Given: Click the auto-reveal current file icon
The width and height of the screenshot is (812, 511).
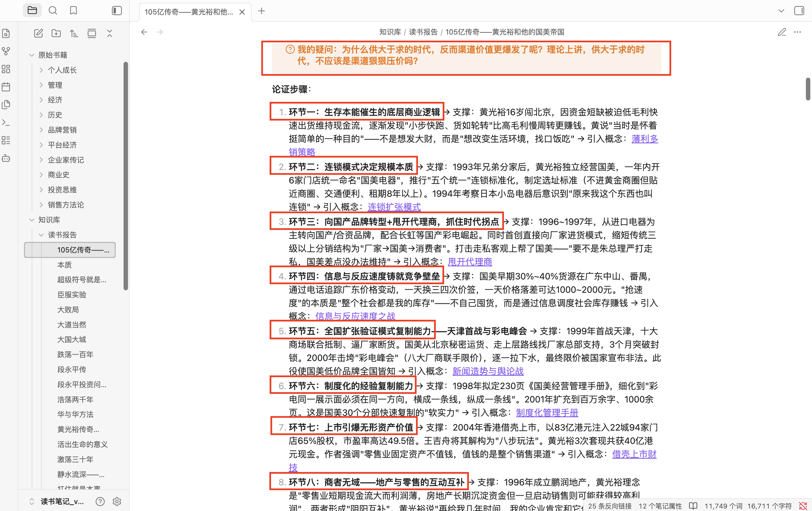Looking at the screenshot, I should coord(92,33).
